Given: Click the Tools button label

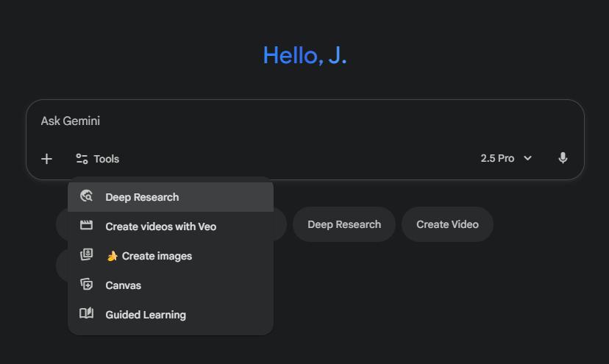Looking at the screenshot, I should click(x=107, y=159).
